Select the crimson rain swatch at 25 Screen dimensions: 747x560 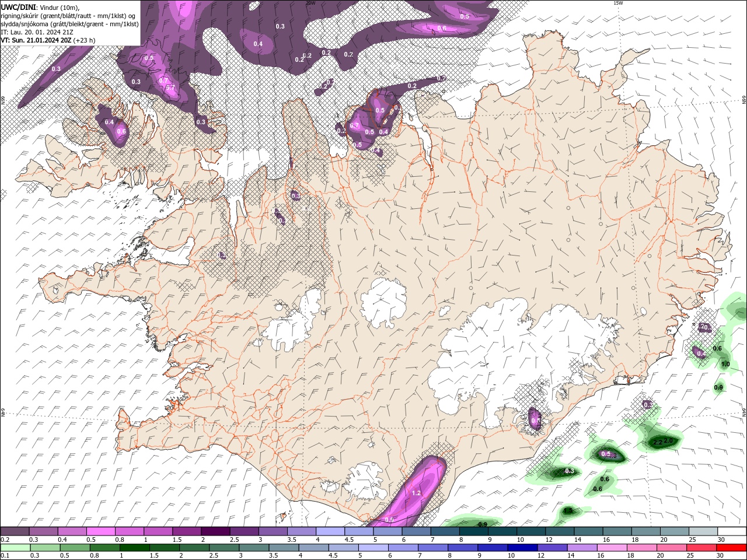(701, 548)
